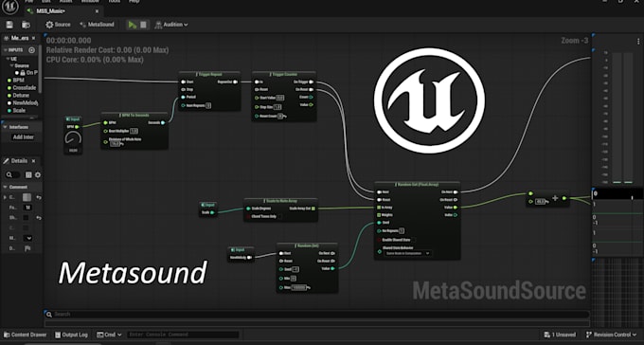Click the Random (Int) Value output pin

tap(332, 268)
